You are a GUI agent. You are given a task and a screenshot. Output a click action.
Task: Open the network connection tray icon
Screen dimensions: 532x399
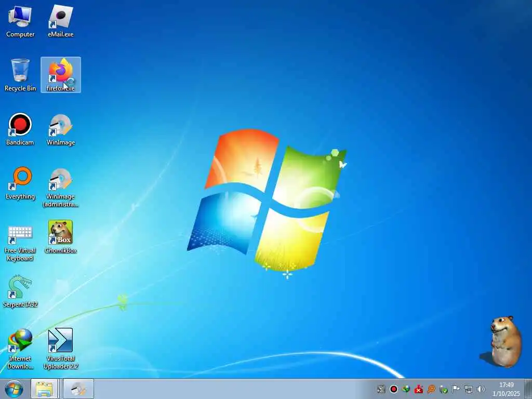[x=469, y=389]
